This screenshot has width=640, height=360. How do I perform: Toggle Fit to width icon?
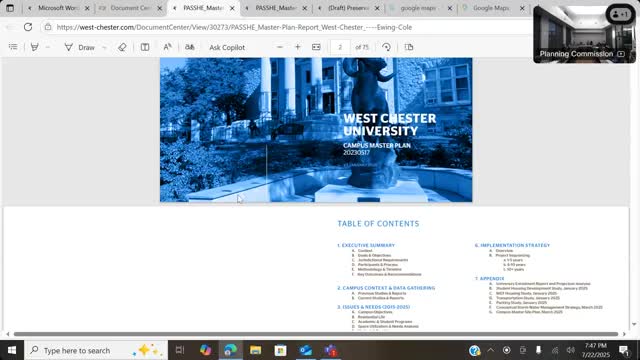316,47
